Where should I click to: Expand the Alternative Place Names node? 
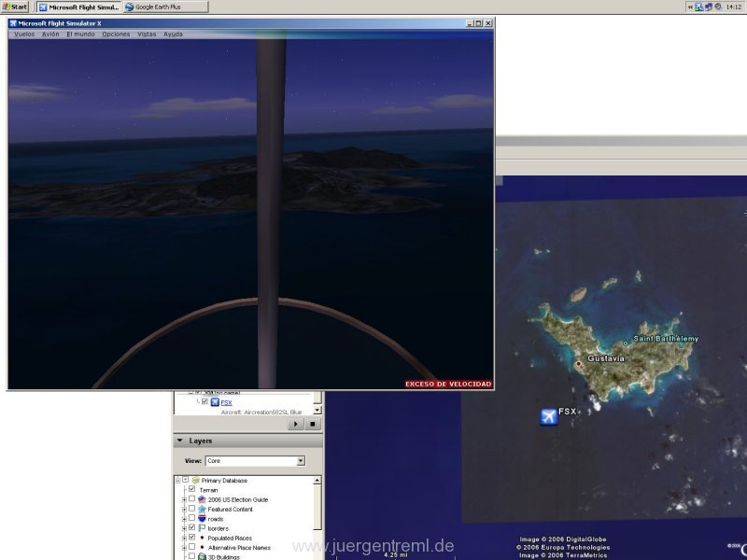pos(184,548)
